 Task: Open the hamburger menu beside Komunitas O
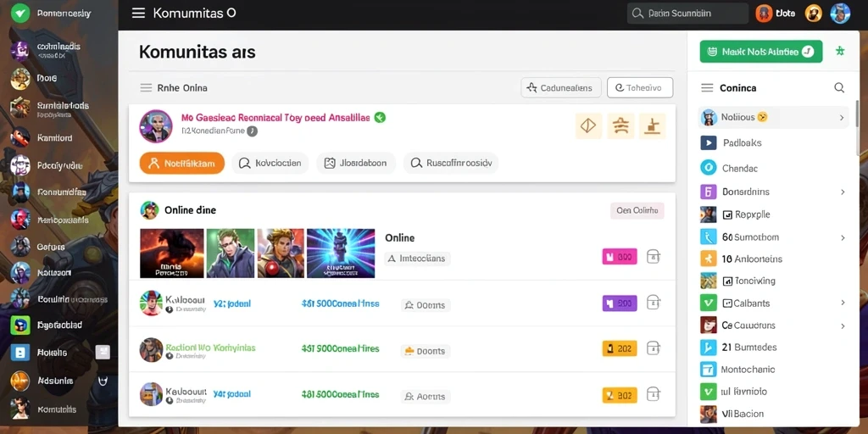[x=138, y=14]
